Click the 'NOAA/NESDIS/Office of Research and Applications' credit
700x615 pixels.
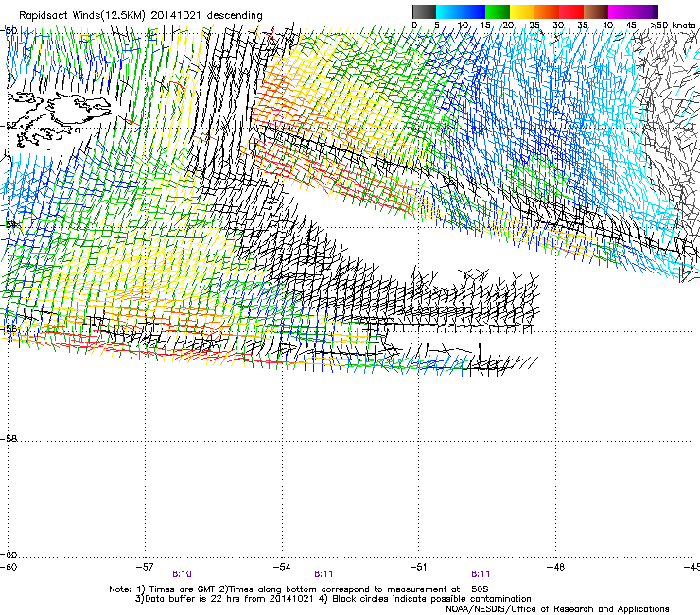click(x=557, y=609)
